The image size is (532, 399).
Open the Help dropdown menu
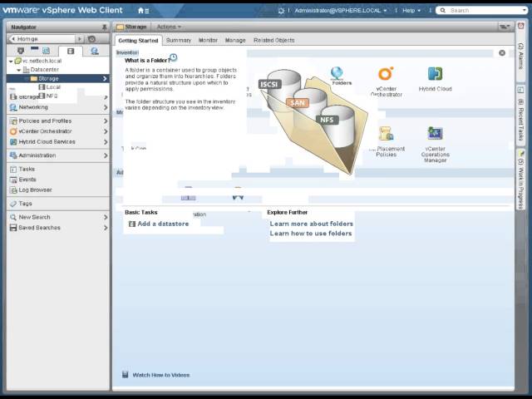pos(411,11)
